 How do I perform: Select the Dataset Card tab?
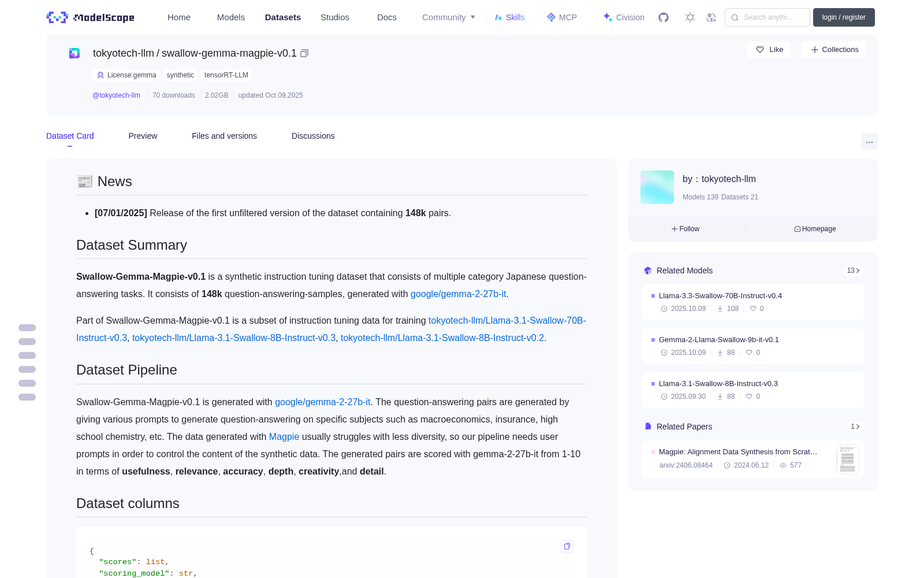70,136
